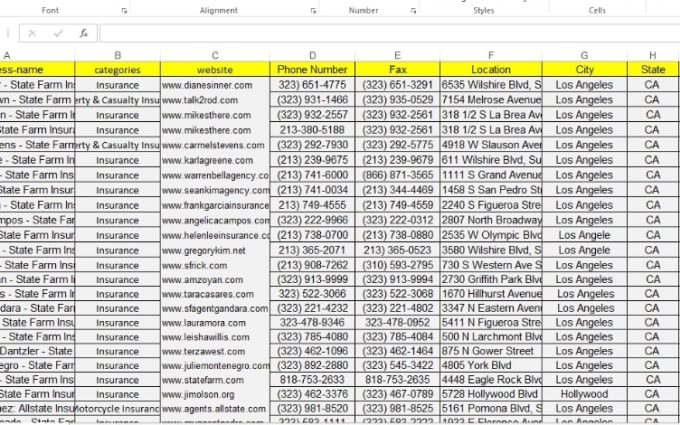680x425 pixels.
Task: Select CA state in 5728 Hollywood Blvd row
Action: tap(653, 395)
